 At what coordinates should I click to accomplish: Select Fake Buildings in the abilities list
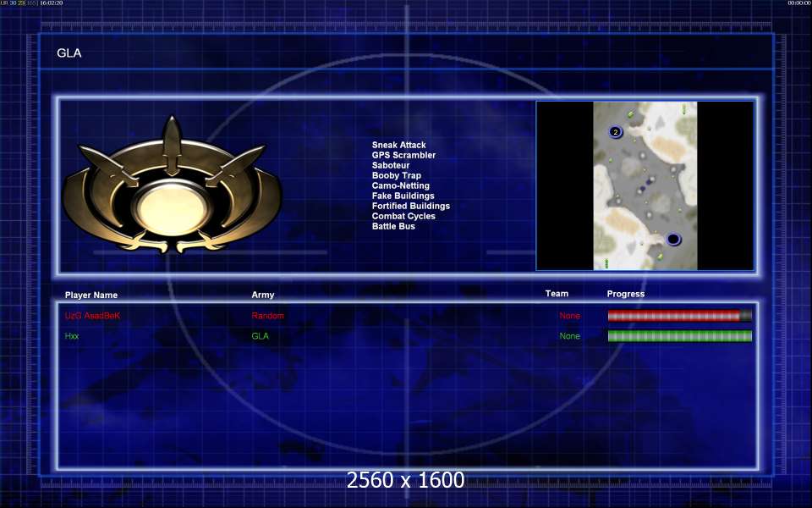[403, 196]
